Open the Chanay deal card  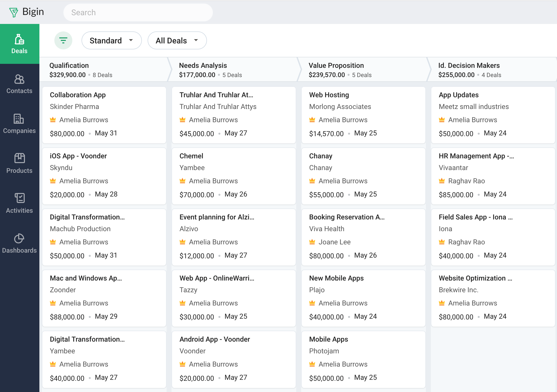tap(321, 156)
